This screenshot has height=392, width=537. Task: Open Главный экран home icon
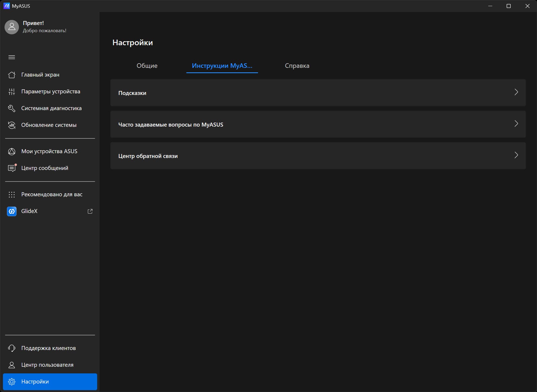11,75
